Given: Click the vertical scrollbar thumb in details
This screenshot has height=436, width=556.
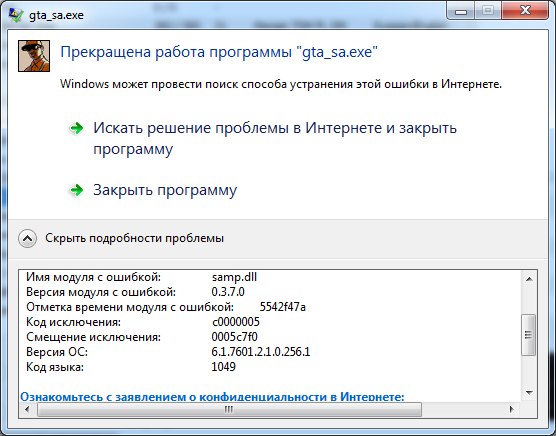Looking at the screenshot, I should pyautogui.click(x=528, y=335).
